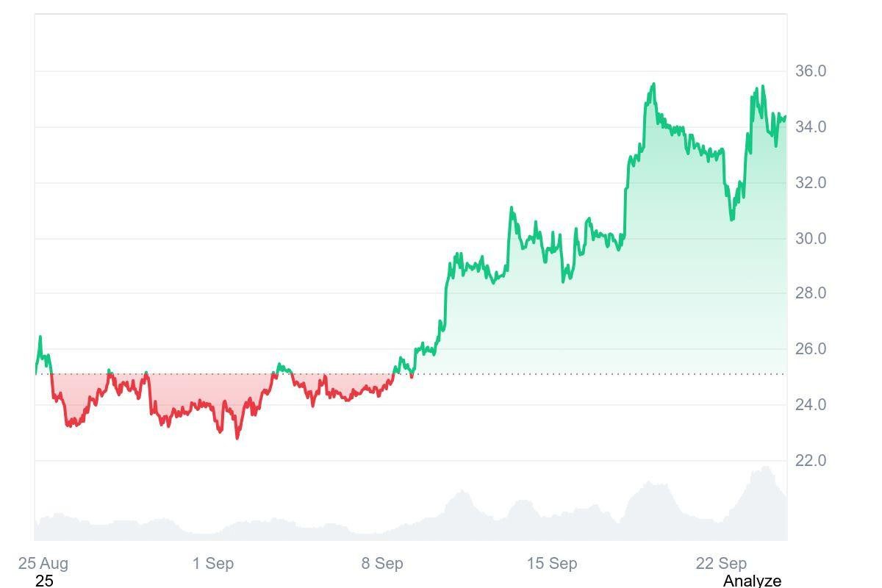Click the 26.0 price axis label

811,349
